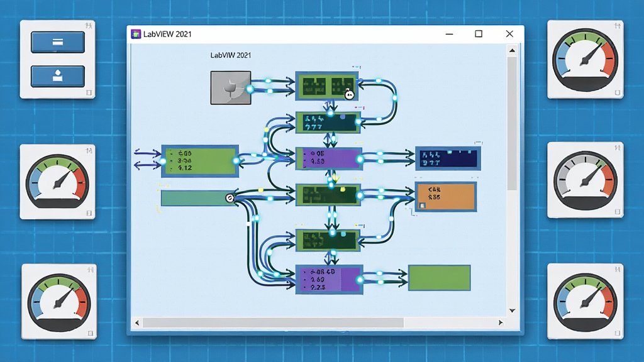Click the top-right gauge widget
The height and width of the screenshot is (362, 644).
(586, 60)
